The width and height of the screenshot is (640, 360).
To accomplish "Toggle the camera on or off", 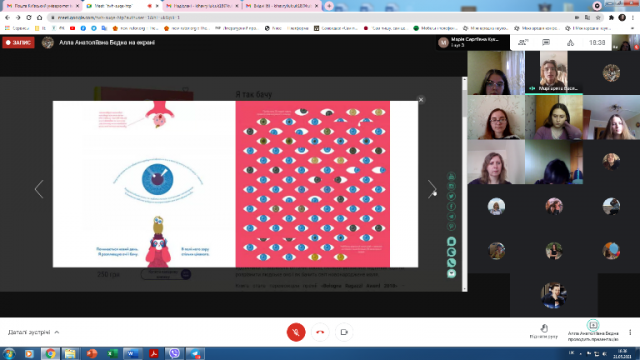I will pyautogui.click(x=344, y=332).
